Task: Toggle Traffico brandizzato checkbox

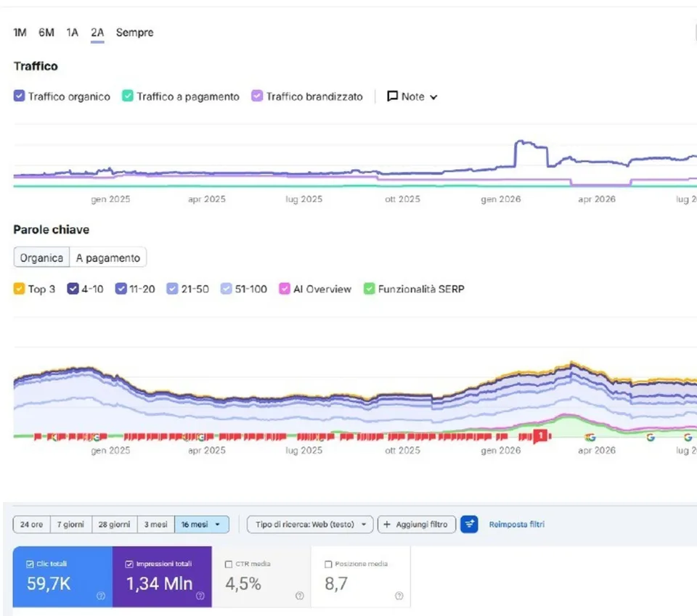Action: (x=257, y=96)
